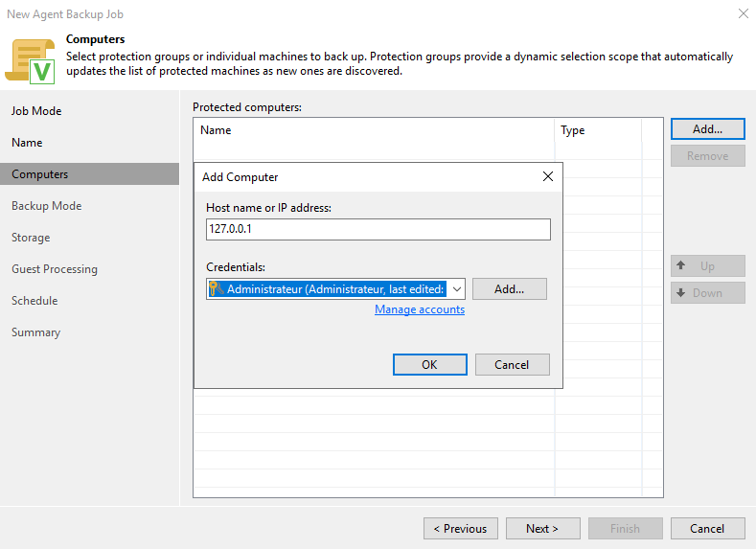Image resolution: width=756 pixels, height=549 pixels.
Task: Click Add beside the Protected computers list
Action: coord(707,129)
